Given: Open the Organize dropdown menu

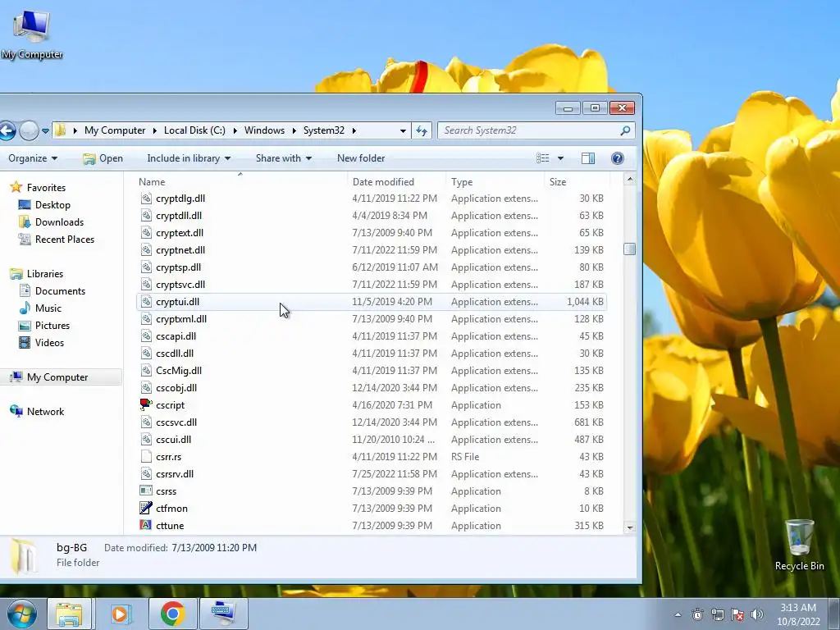Looking at the screenshot, I should coord(33,158).
